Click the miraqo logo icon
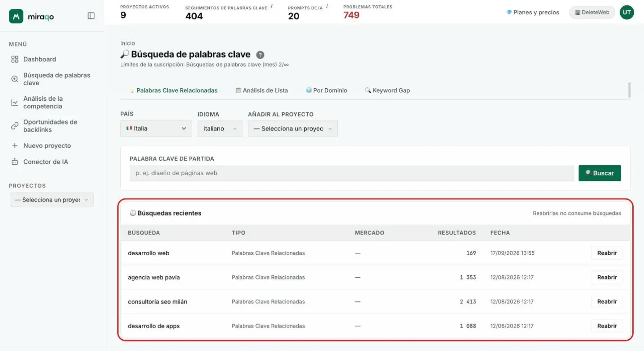644x351 pixels. coord(16,16)
